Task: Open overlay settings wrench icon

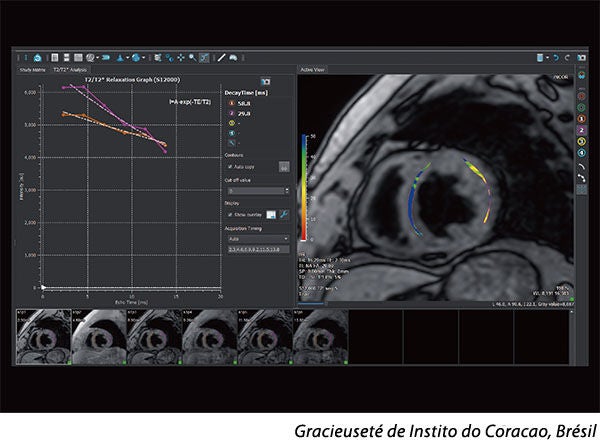Action: [284, 214]
